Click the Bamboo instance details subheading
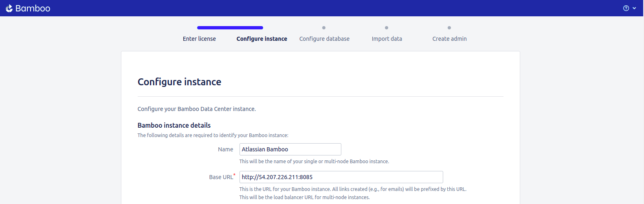The height and width of the screenshot is (204, 644). click(174, 125)
